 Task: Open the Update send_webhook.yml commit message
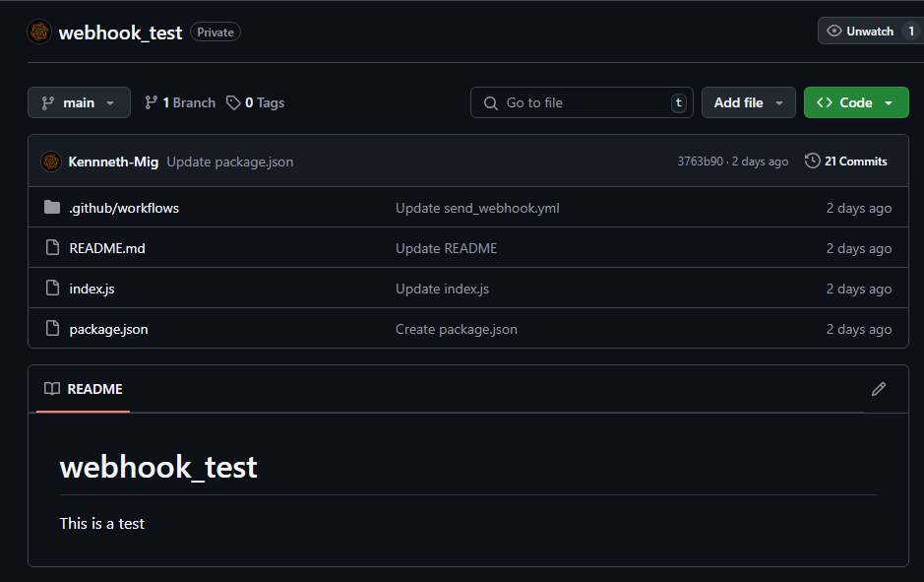477,208
